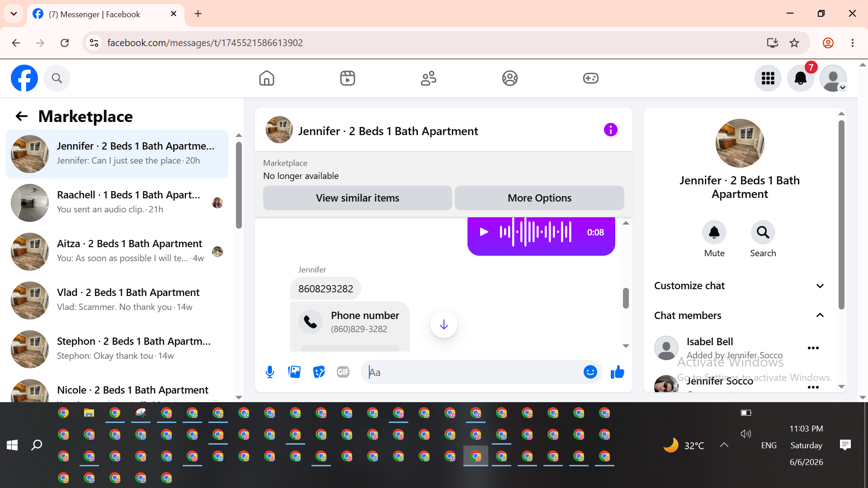Open Aitza's 2 Beds 1 Bath chat

117,252
